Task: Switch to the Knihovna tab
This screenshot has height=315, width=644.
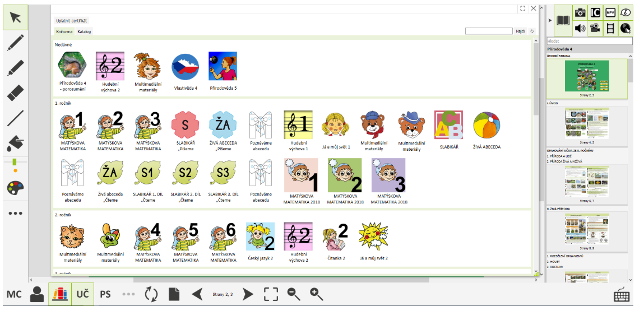Action: pos(64,31)
